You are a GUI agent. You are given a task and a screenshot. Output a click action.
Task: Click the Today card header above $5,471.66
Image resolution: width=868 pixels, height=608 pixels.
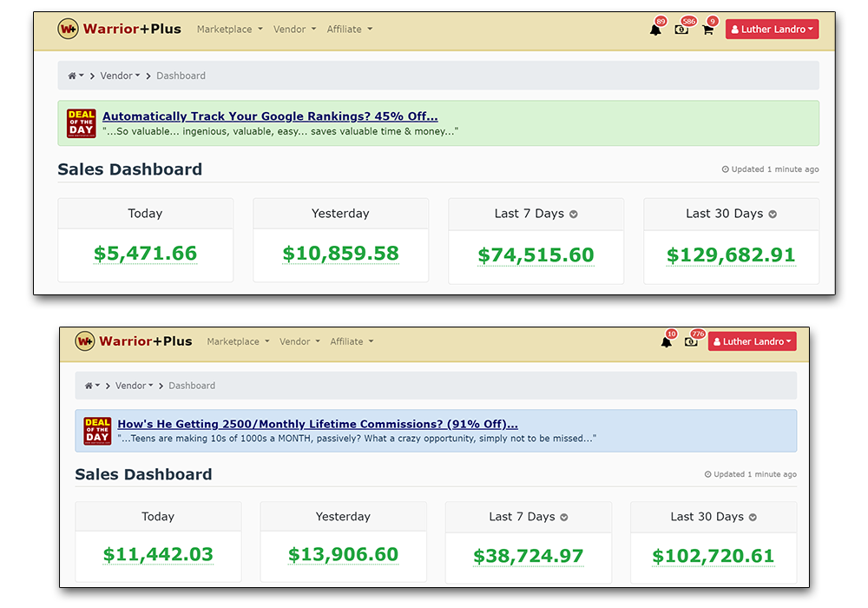146,214
